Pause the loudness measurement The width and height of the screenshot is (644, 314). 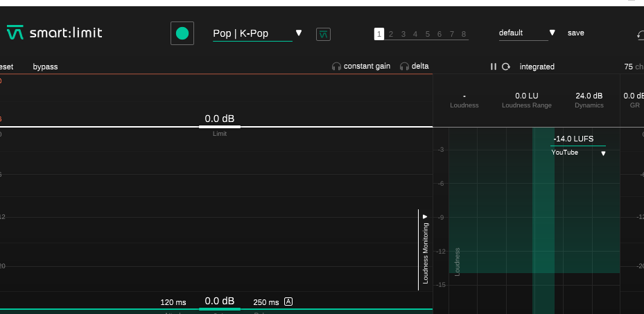pyautogui.click(x=494, y=67)
